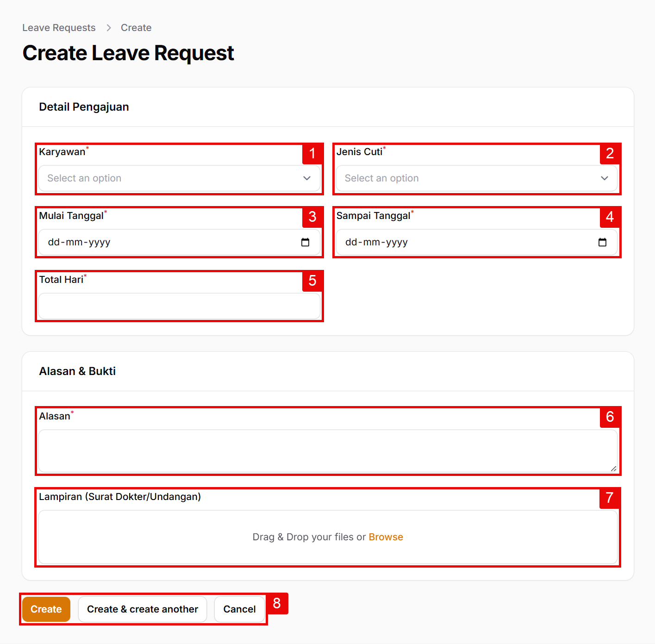
Task: Open calendar picker for Sampai Tanggal
Action: 602,242
